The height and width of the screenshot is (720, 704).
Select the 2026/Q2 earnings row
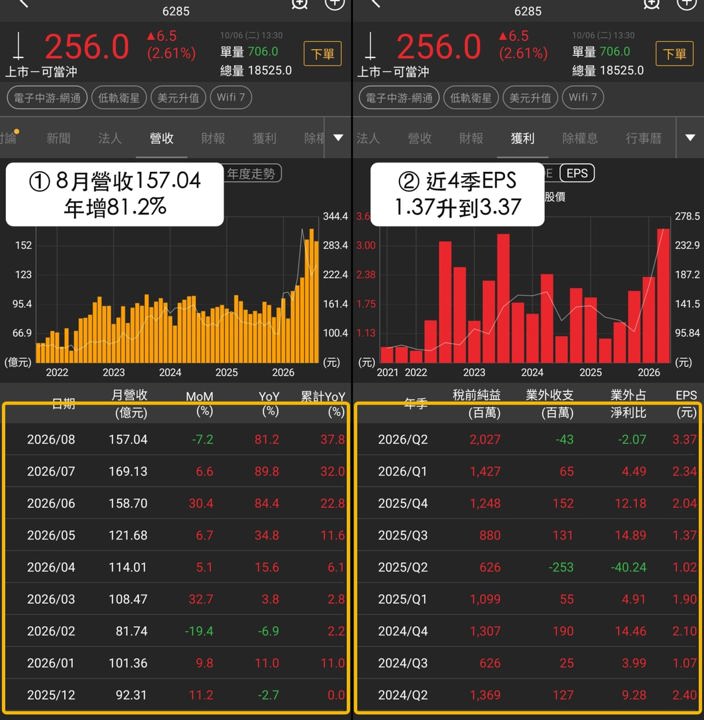pos(528,439)
